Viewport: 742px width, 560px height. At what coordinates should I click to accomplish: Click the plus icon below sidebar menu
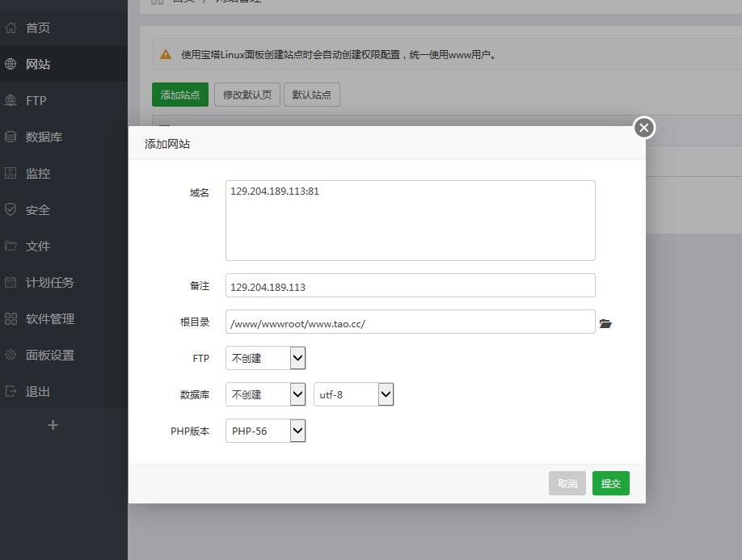point(53,425)
